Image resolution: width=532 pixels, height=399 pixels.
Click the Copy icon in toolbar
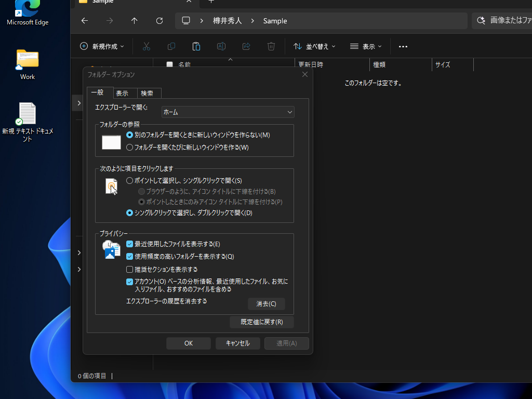coord(171,46)
